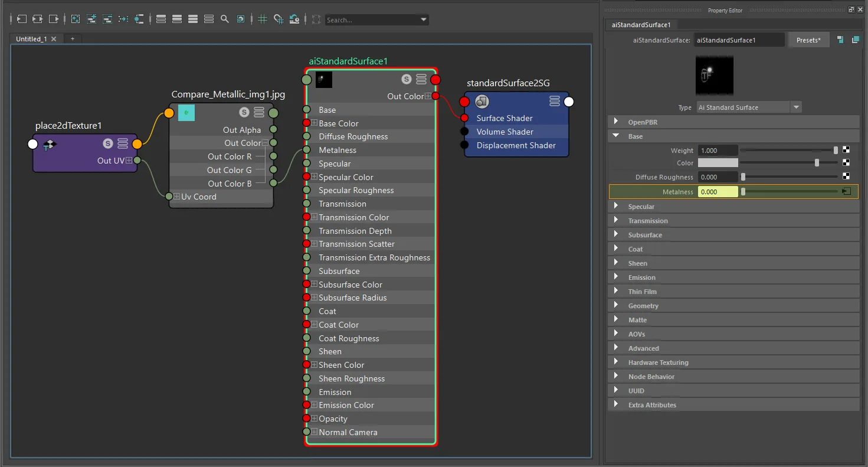Click the Base Color swatch
The height and width of the screenshot is (467, 868).
718,163
